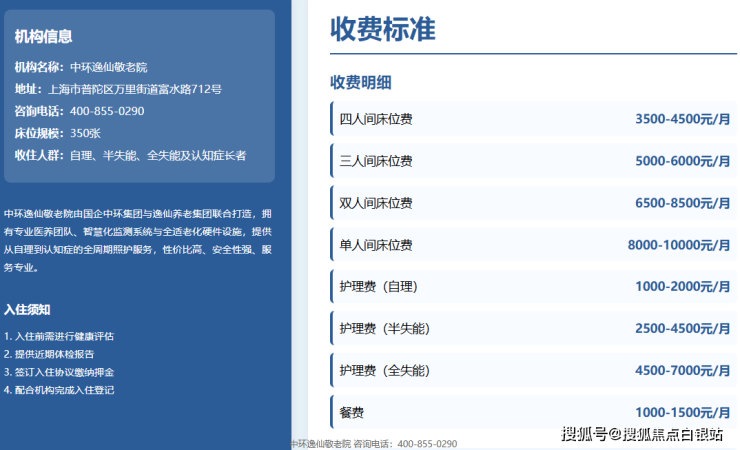Click the 餐费 label
This screenshot has height=450, width=740.
[352, 413]
